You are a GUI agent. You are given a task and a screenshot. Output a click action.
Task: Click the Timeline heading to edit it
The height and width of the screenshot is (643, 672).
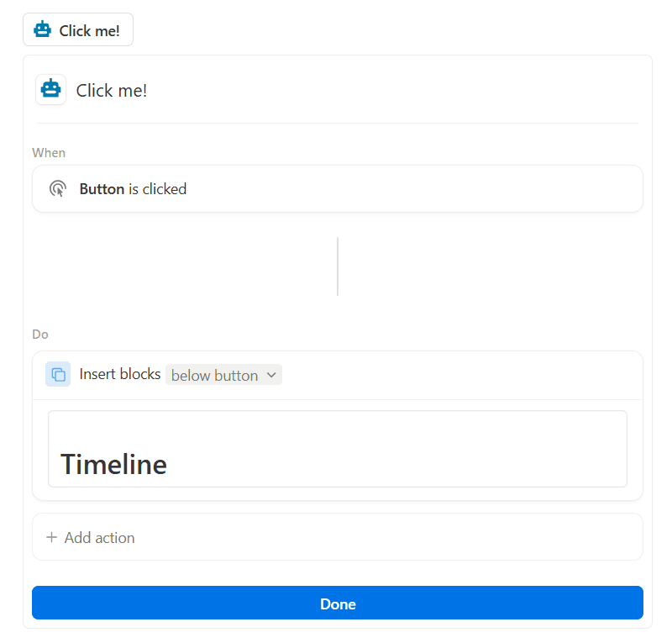point(113,464)
